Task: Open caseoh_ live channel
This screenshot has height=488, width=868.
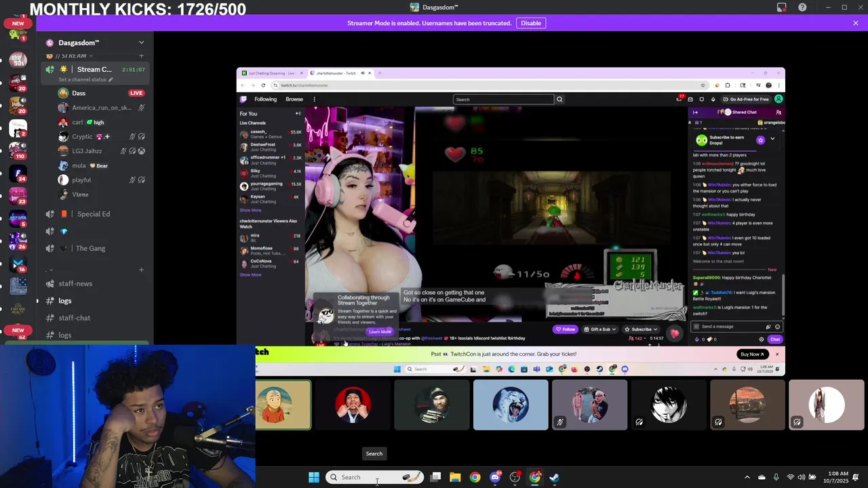Action: (x=271, y=134)
